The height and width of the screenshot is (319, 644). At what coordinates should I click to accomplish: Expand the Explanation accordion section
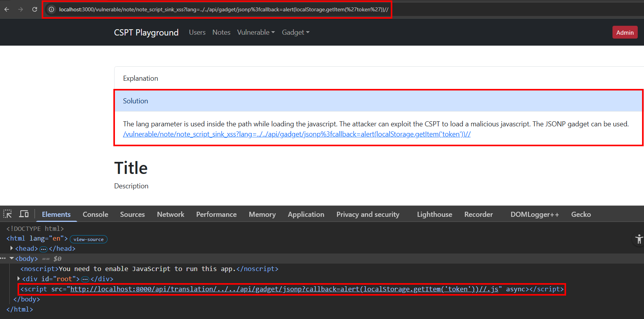379,78
